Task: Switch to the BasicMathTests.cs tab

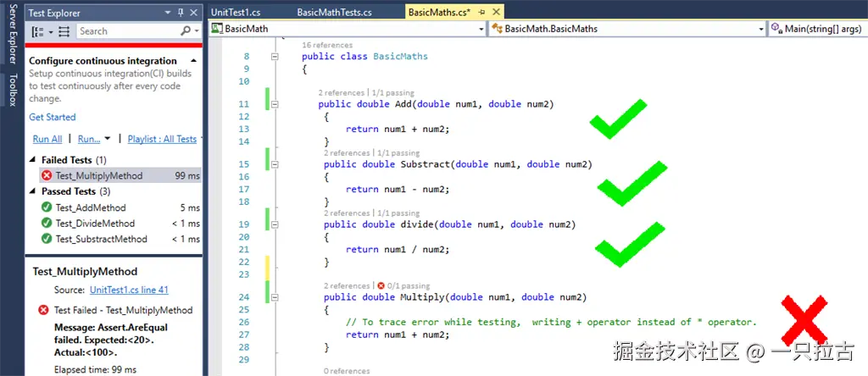Action: tap(334, 12)
